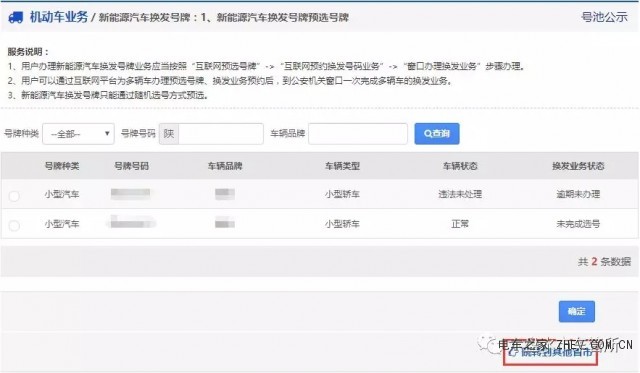Click the truck icon beside 机动车业务
The height and width of the screenshot is (373, 640).
click(16, 17)
